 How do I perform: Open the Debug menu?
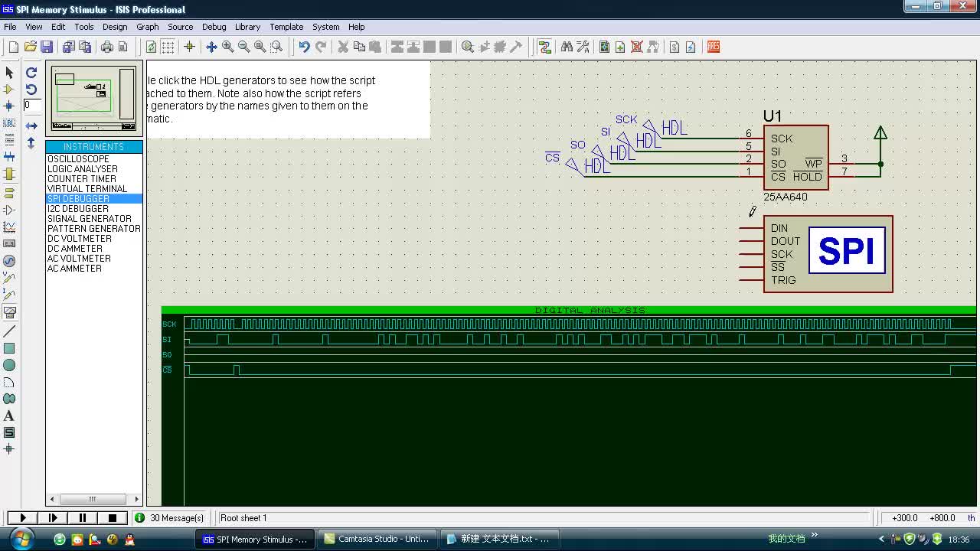[x=214, y=27]
